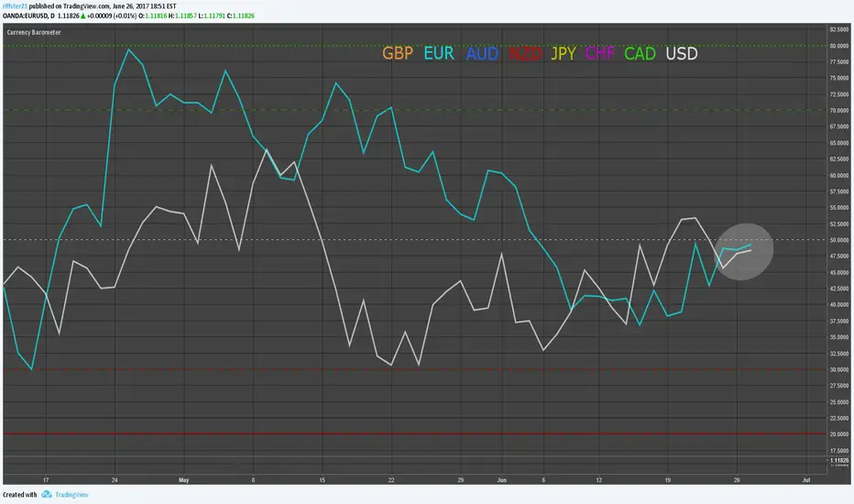This screenshot has width=854, height=504.
Task: Click the CAD legend label
Action: [x=640, y=53]
